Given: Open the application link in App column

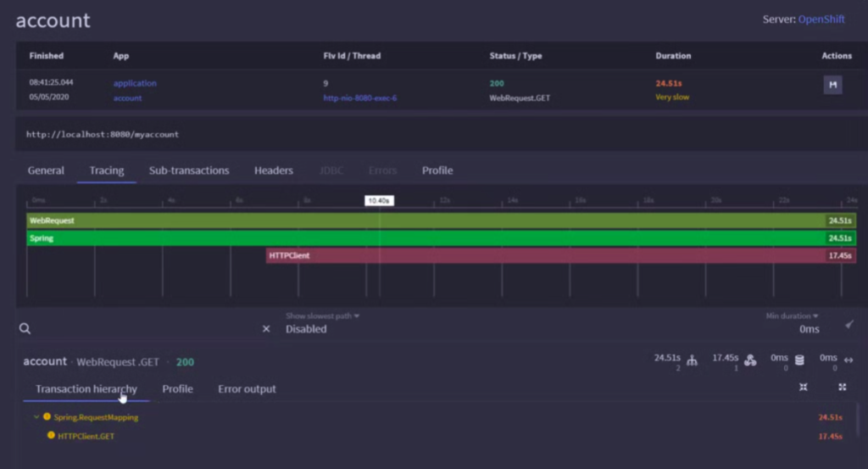Looking at the screenshot, I should point(135,83).
